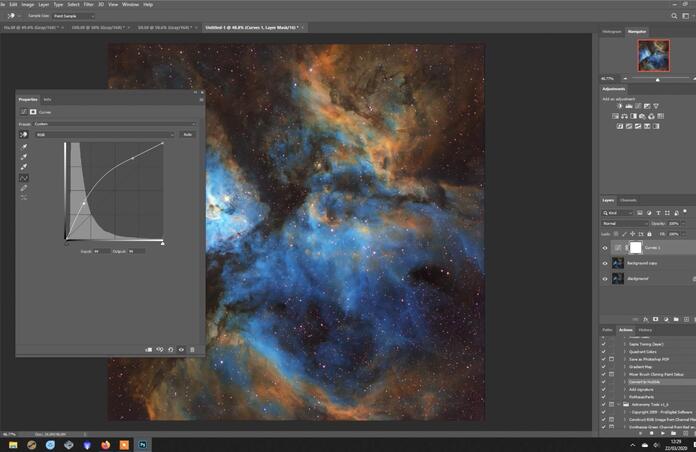Toggle check for Quadrant Colors action
The height and width of the screenshot is (452, 696).
[603, 352]
